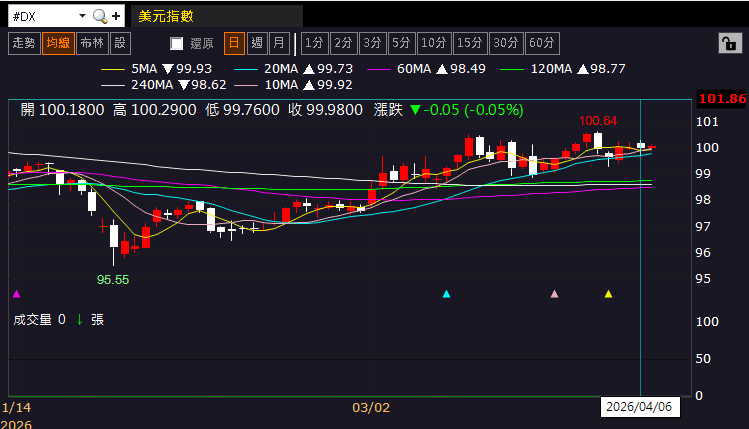Click the 設 settings button
Screen dimensions: 749x429
(x=120, y=43)
